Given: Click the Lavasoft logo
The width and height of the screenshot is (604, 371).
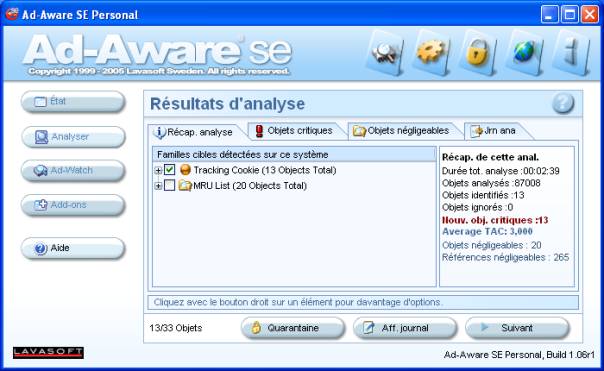Looking at the screenshot, I should point(48,353).
